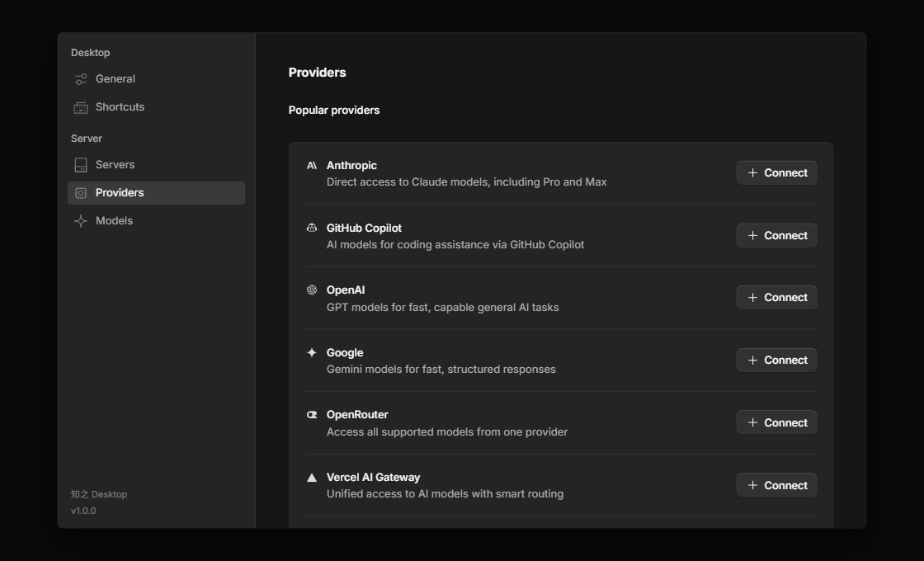The height and width of the screenshot is (561, 924).
Task: Select the Providers sidebar item
Action: click(x=156, y=193)
